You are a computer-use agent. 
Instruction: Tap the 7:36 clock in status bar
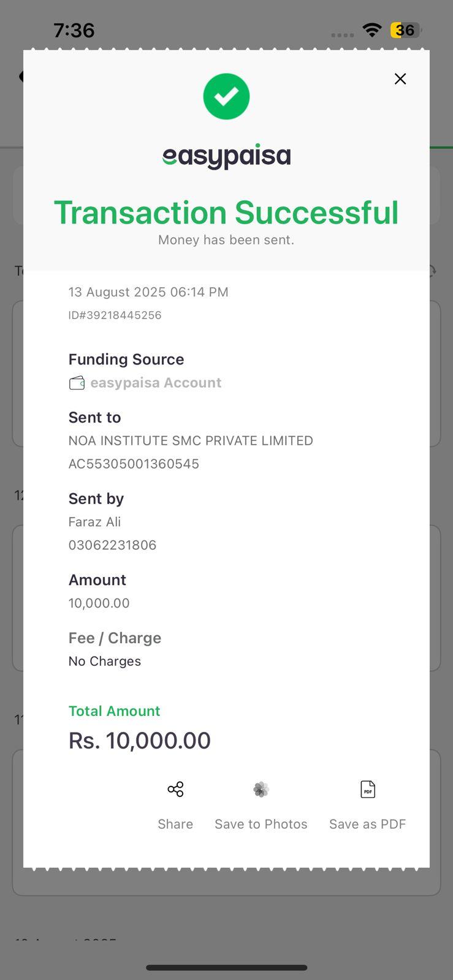[x=74, y=30]
